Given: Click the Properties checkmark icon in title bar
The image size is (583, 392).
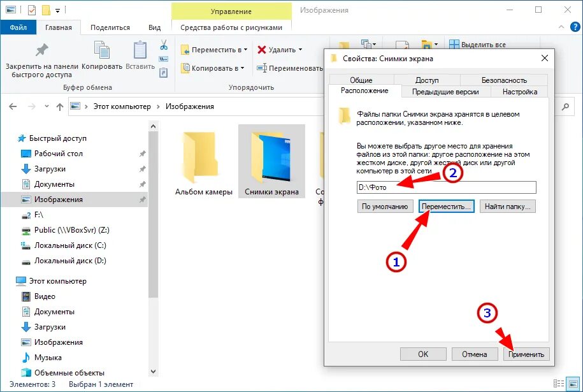Looking at the screenshot, I should point(32,10).
